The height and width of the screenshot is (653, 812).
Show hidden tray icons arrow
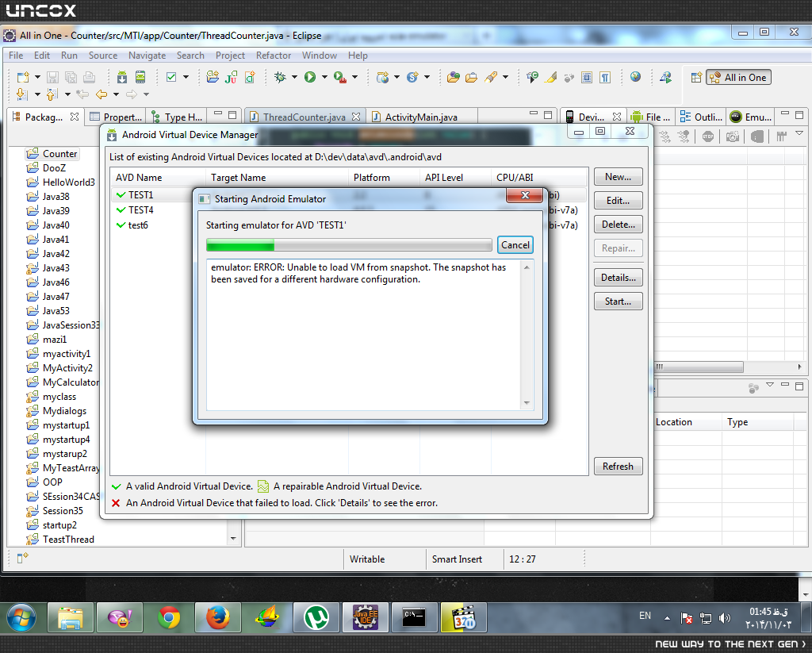click(x=667, y=618)
